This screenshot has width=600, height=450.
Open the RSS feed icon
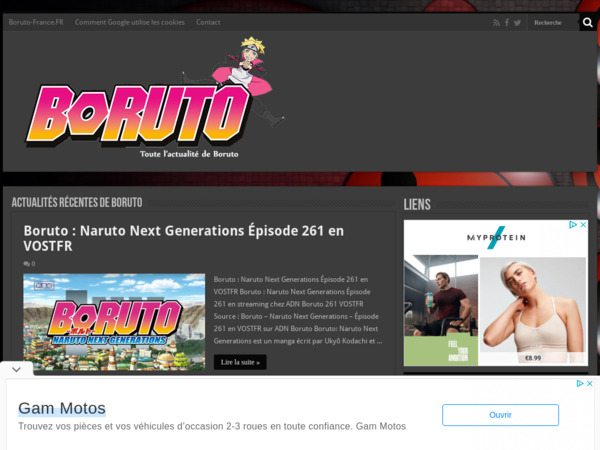click(496, 23)
